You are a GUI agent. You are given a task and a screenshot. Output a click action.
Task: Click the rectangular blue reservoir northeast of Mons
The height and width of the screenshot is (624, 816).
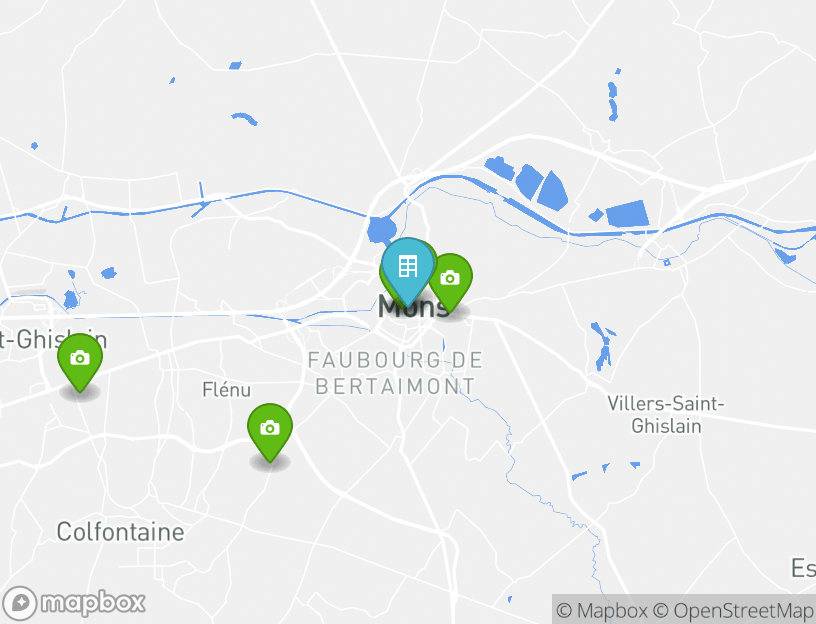628,214
